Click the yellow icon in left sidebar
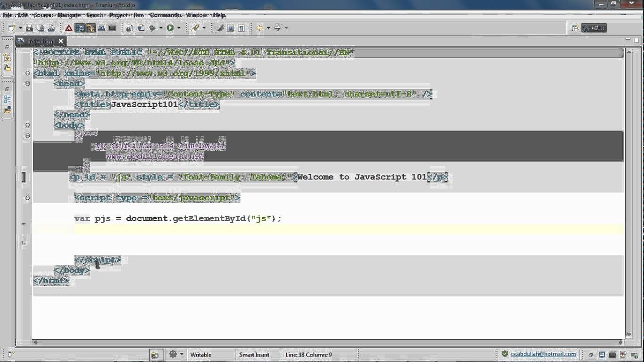644x362 pixels. click(x=7, y=68)
